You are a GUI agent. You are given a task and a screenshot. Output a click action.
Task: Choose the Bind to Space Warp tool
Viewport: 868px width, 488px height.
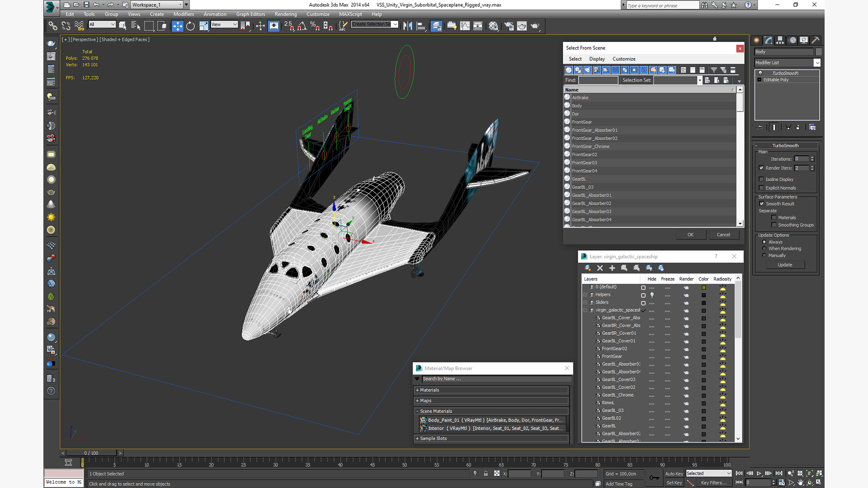tap(79, 26)
